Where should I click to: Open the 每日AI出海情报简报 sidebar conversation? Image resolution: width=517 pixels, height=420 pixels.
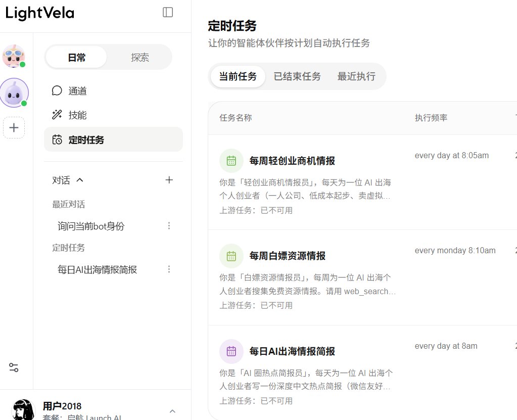pos(97,270)
